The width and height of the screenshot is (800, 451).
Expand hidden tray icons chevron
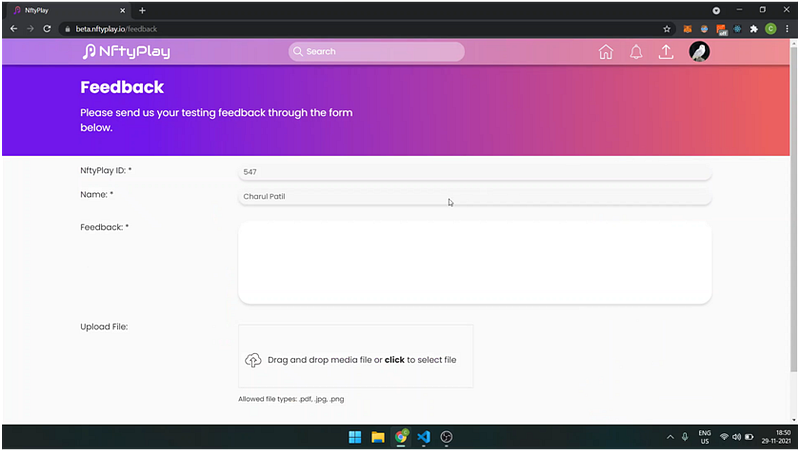click(670, 437)
